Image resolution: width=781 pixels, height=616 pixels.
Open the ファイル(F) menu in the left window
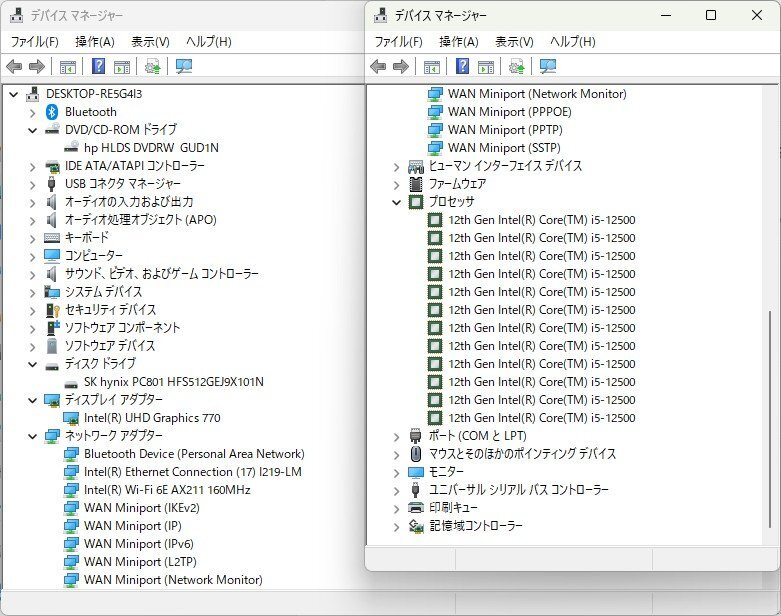click(34, 42)
